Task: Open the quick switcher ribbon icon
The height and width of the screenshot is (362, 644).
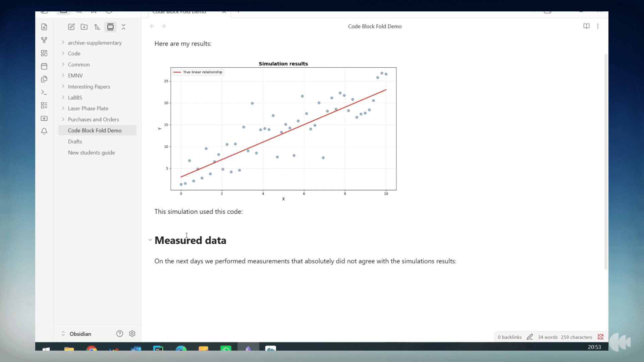Action: coord(44,27)
